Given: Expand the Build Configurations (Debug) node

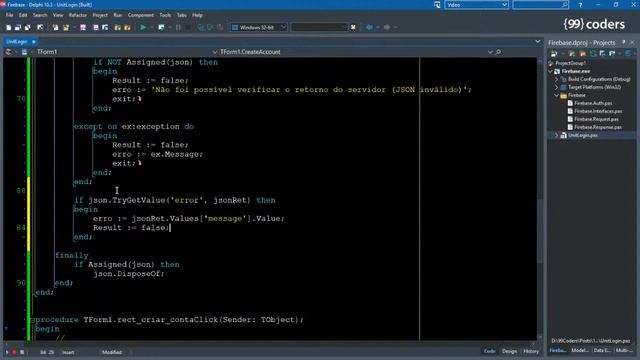Looking at the screenshot, I should pyautogui.click(x=556, y=79).
